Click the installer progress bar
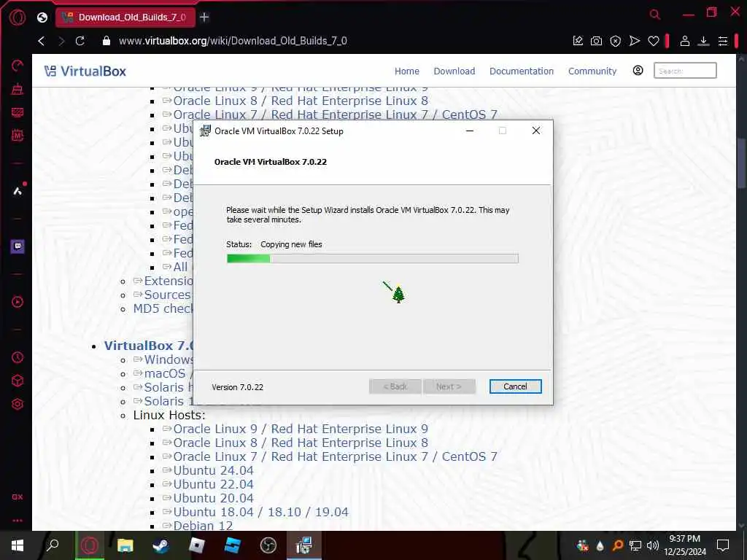 (373, 259)
